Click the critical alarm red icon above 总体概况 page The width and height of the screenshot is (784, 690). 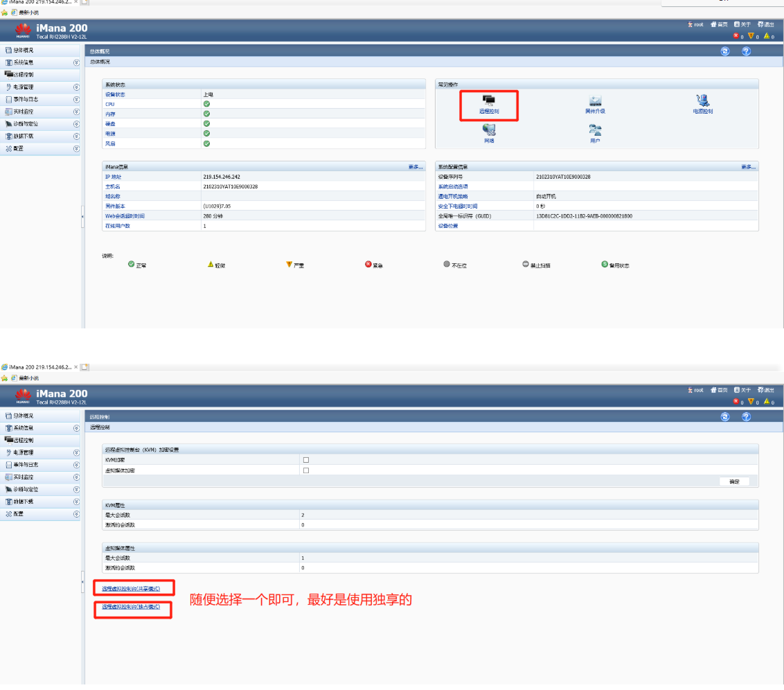point(736,37)
